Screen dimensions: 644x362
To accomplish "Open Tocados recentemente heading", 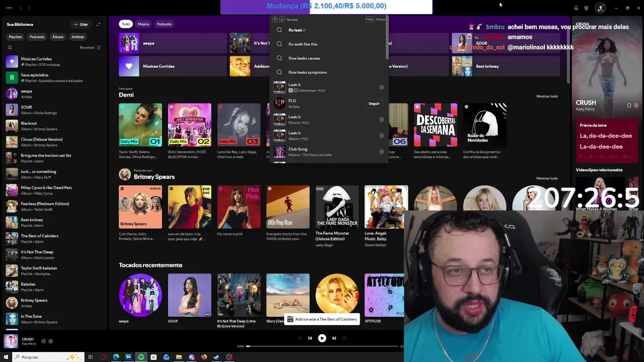I will (150, 265).
